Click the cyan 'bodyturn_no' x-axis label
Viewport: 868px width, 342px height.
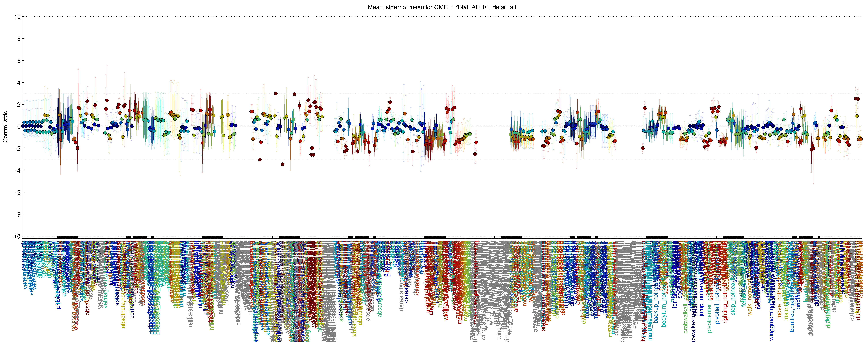point(664,310)
